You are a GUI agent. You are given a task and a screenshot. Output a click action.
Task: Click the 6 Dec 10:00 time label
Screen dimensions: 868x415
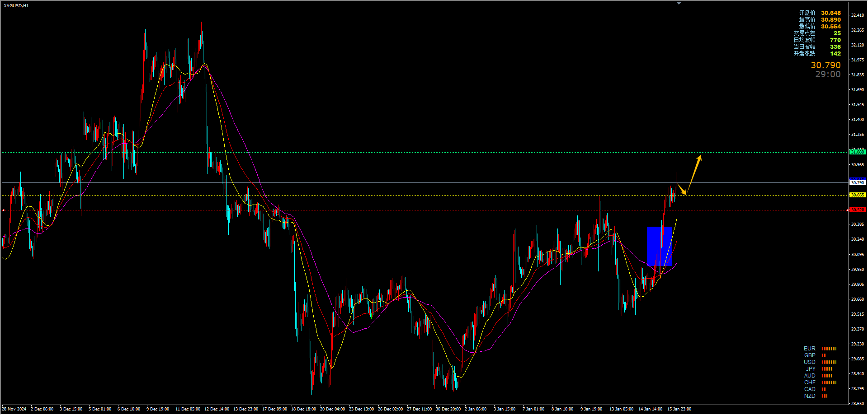click(129, 409)
